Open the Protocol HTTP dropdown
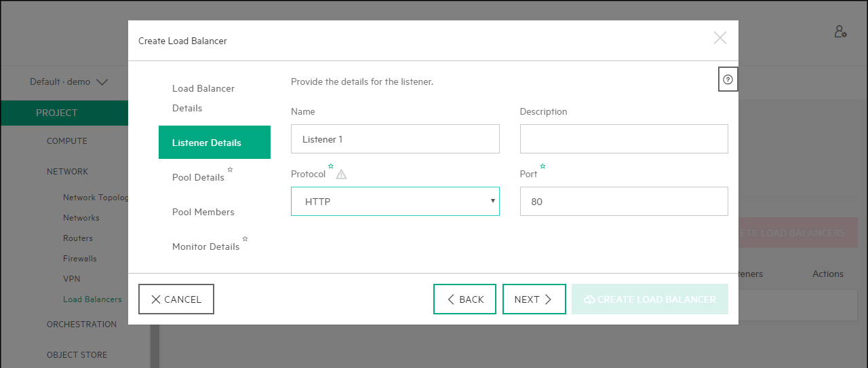Image resolution: width=868 pixels, height=368 pixels. coord(395,202)
